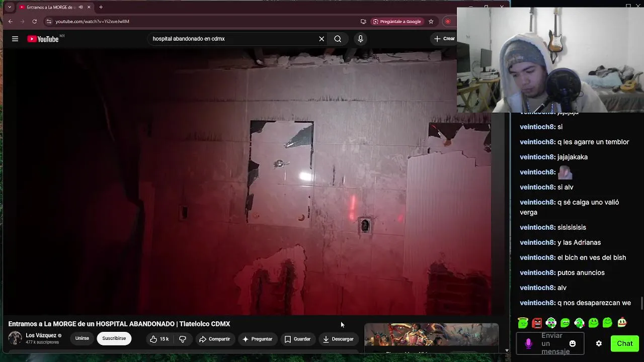This screenshot has width=644, height=362.
Task: Mute the tab via its speaker icon
Action: (x=80, y=7)
